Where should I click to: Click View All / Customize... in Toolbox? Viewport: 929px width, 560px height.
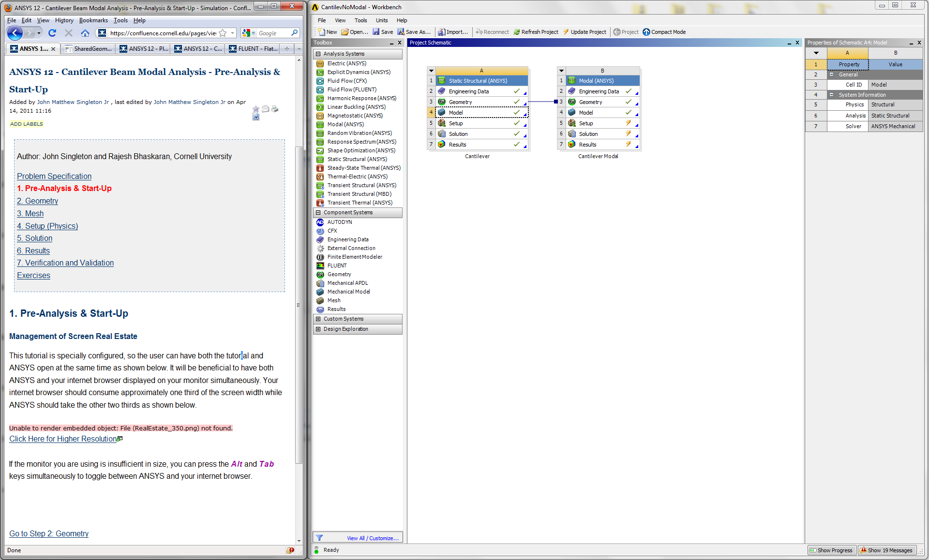373,538
